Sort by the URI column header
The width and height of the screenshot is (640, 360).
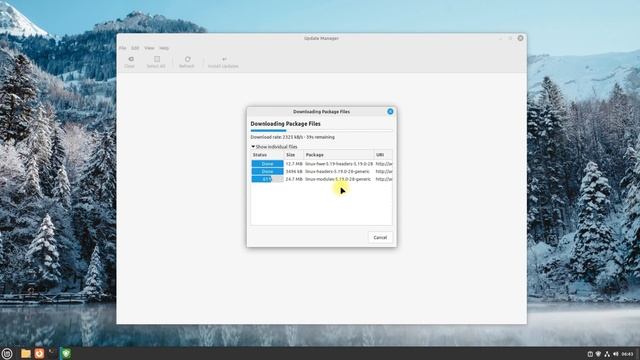pos(383,155)
